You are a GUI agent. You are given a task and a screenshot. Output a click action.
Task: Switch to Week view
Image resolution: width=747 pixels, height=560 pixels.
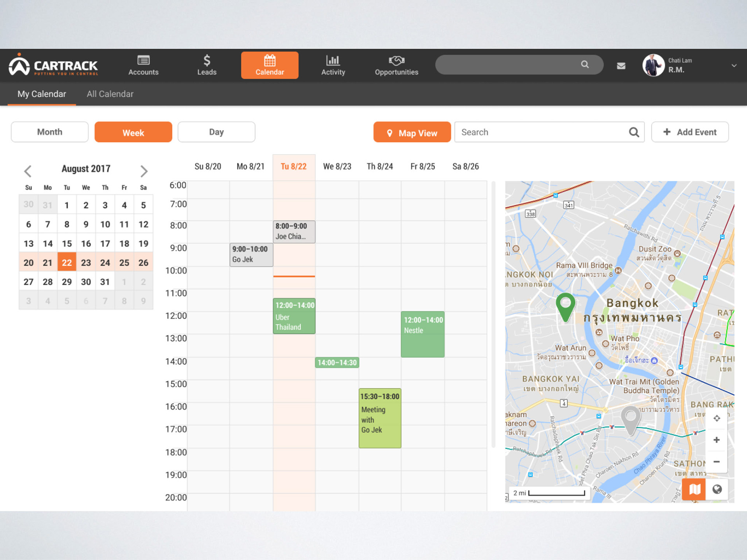(133, 132)
